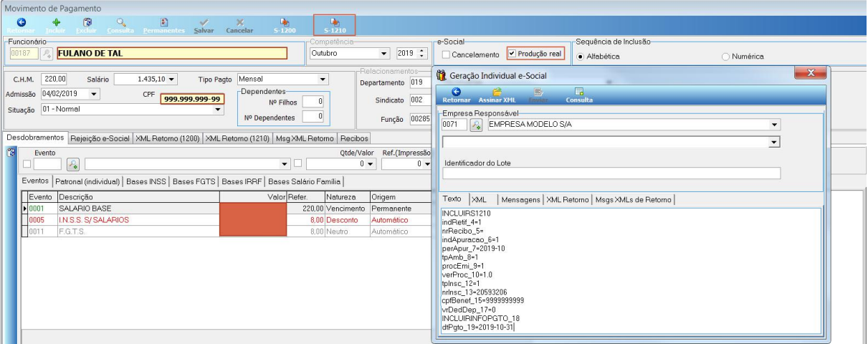Click the year 2019 stepper arrows
Image resolution: width=868 pixels, height=344 pixels.
click(x=422, y=54)
